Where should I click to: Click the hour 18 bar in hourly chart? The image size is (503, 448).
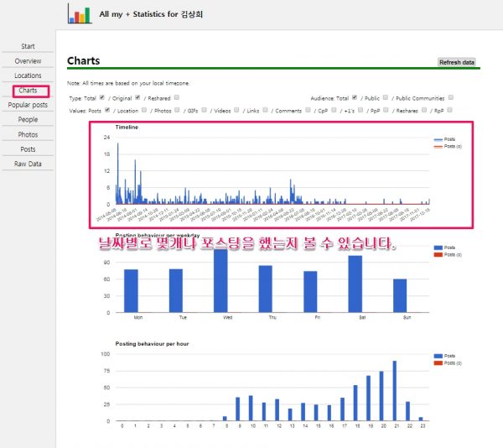[x=355, y=403]
